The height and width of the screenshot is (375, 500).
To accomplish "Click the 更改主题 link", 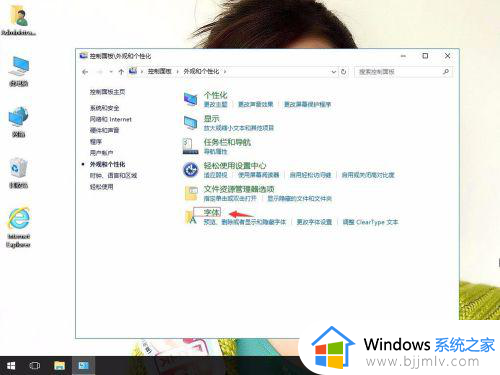I will click(216, 104).
